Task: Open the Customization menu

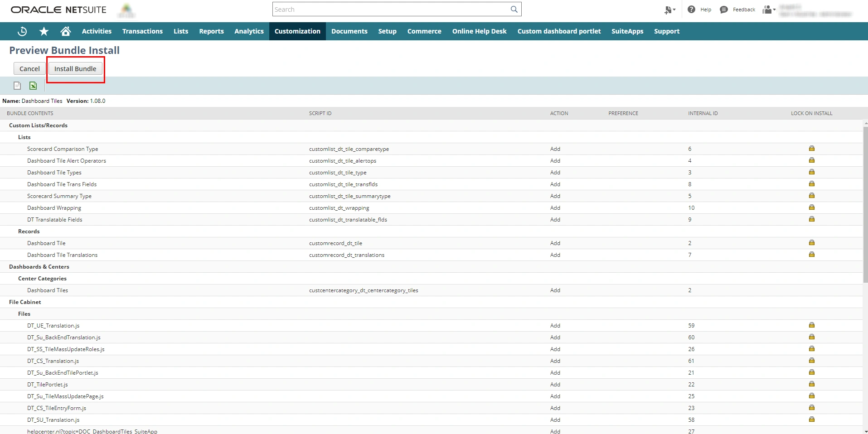Action: click(x=297, y=31)
